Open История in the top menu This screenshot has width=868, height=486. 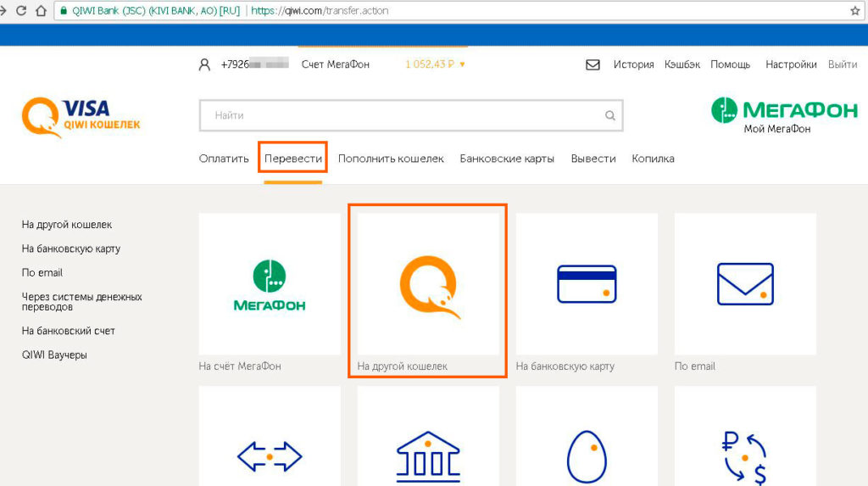(634, 64)
